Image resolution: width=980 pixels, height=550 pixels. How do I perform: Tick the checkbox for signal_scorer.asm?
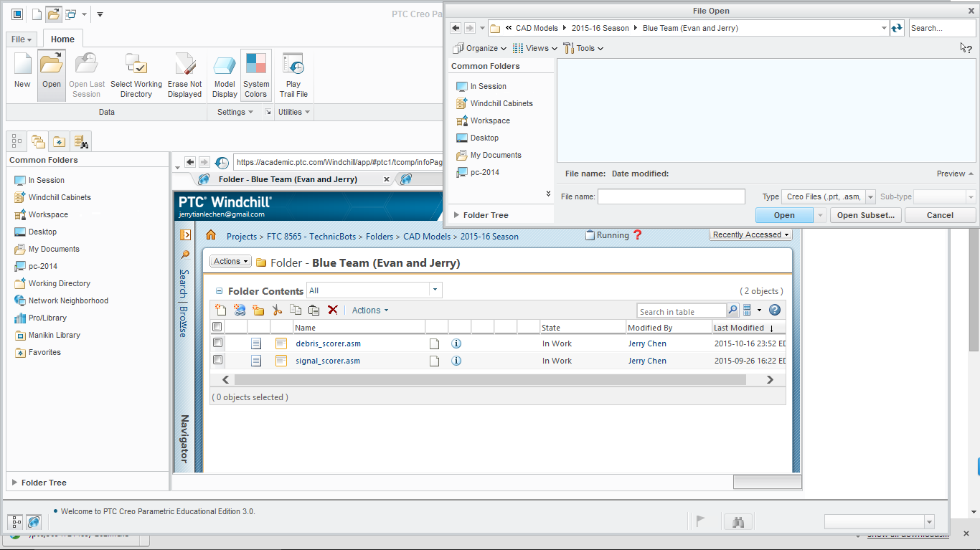pyautogui.click(x=217, y=360)
